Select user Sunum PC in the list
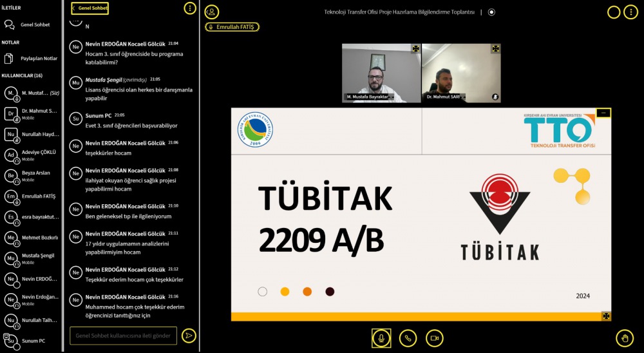Viewport: 644px width, 353px height. (x=32, y=341)
